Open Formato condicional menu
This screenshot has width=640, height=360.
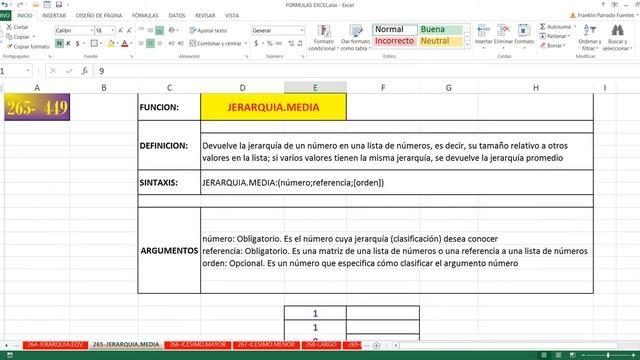tap(324, 38)
